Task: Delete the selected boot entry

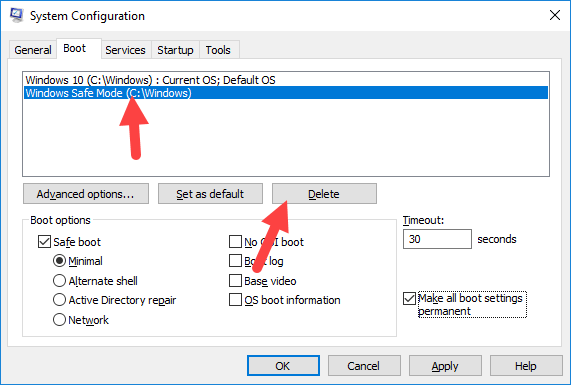Action: pos(324,194)
